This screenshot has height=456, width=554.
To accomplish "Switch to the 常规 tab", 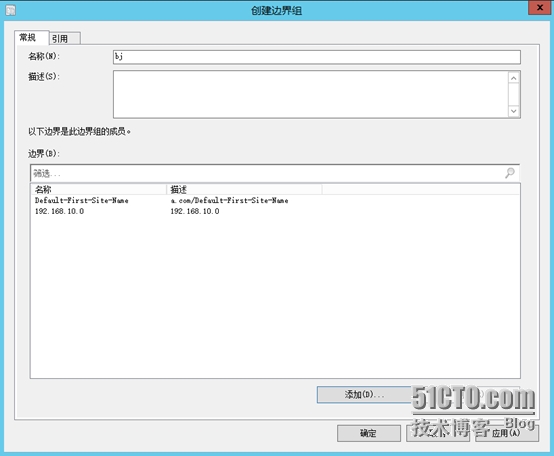I will (x=31, y=37).
